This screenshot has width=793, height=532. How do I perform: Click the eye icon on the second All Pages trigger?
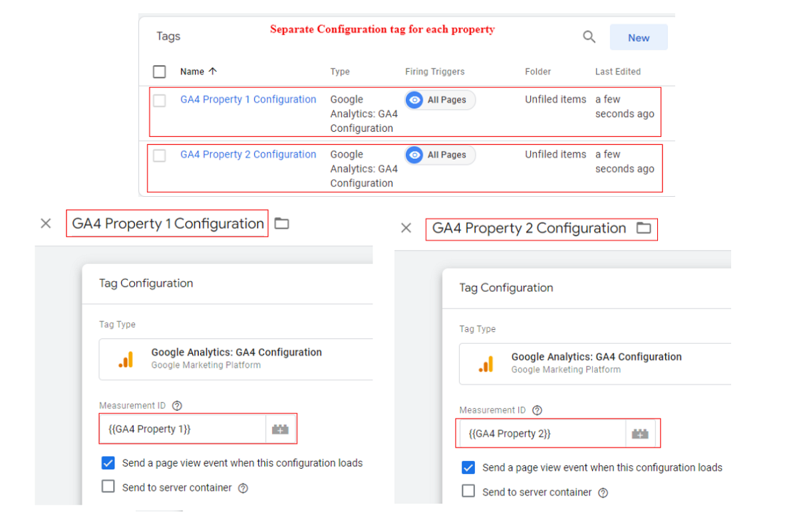(x=414, y=155)
